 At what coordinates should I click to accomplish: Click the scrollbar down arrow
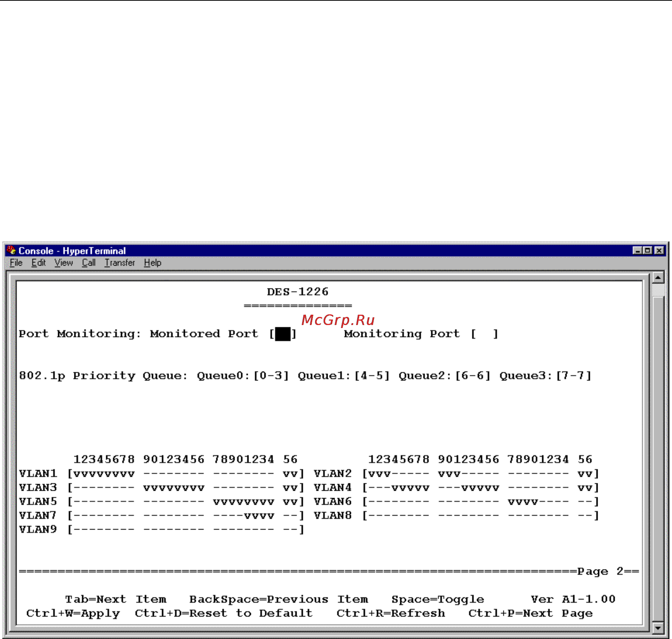[x=658, y=628]
